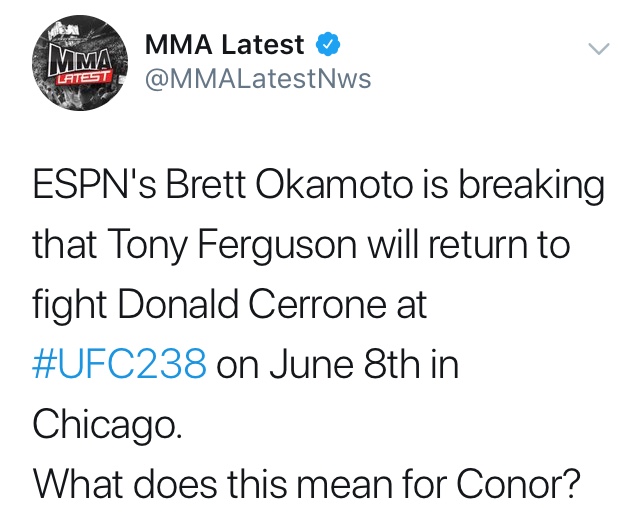Click the blue verified badge icon

pos(328,44)
